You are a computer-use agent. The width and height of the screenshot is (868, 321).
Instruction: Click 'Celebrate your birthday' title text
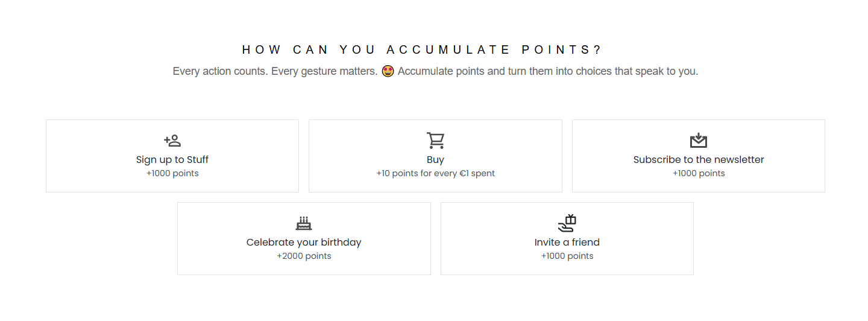tap(304, 243)
